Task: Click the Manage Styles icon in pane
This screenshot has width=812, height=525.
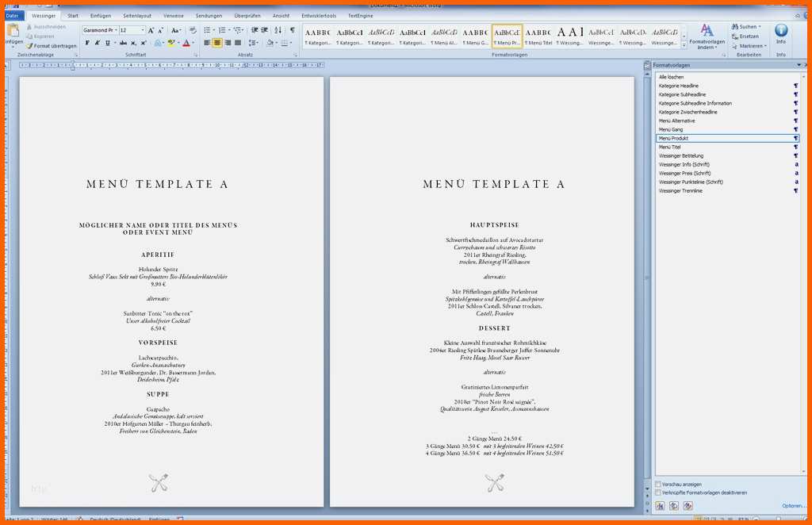Action: coord(687,505)
